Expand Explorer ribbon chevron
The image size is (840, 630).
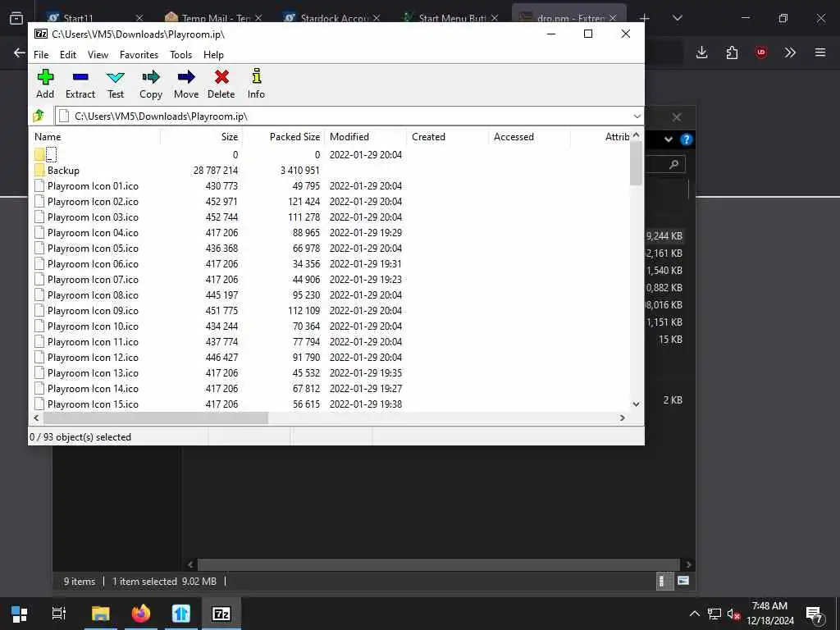(x=669, y=139)
